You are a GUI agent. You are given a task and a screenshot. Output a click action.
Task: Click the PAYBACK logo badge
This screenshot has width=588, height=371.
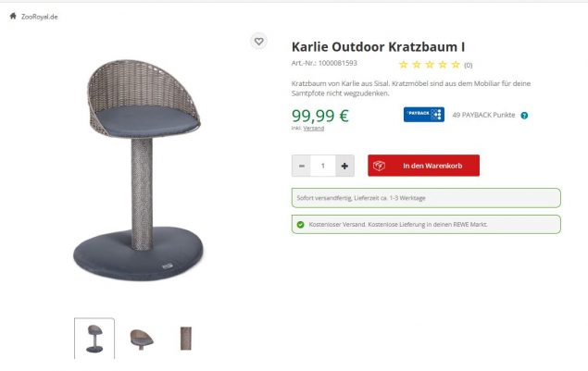pyautogui.click(x=424, y=115)
